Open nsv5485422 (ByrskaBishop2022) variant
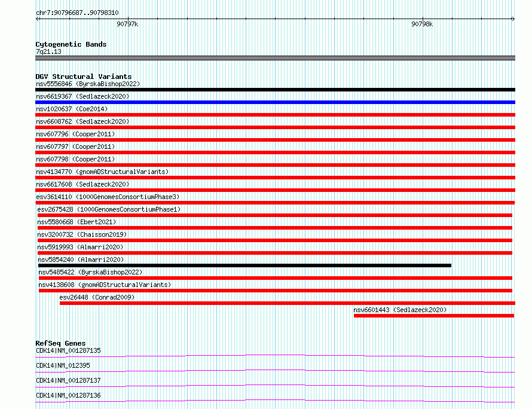Screen dimensions: 532x409 pos(90,272)
